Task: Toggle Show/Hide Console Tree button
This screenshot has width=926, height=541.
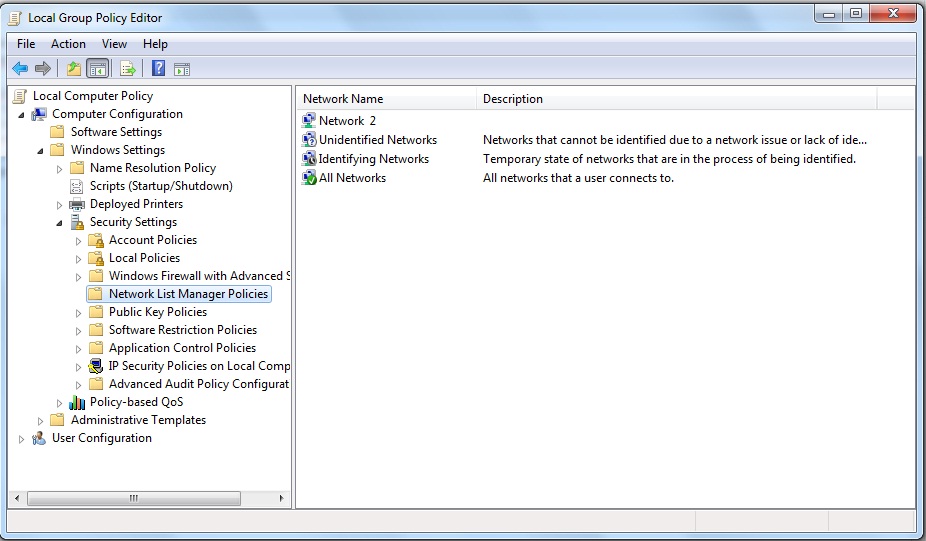Action: 97,69
